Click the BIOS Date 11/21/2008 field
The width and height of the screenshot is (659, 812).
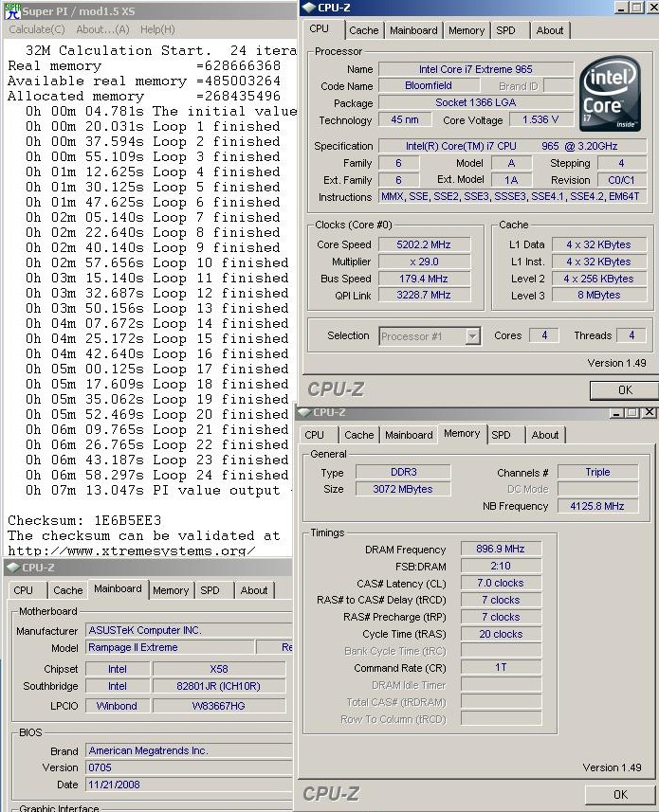coord(189,785)
